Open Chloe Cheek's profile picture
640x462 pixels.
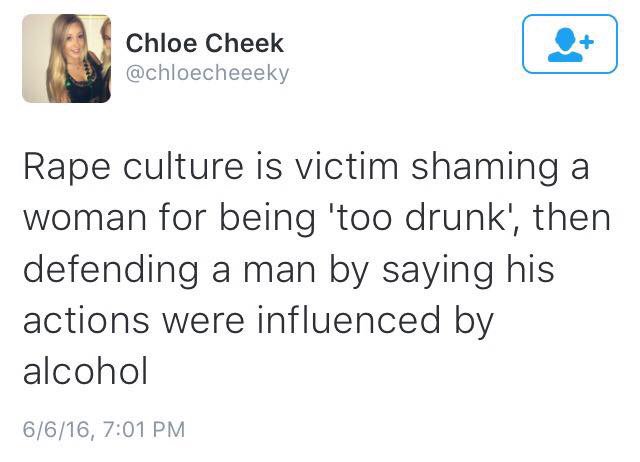(67, 58)
